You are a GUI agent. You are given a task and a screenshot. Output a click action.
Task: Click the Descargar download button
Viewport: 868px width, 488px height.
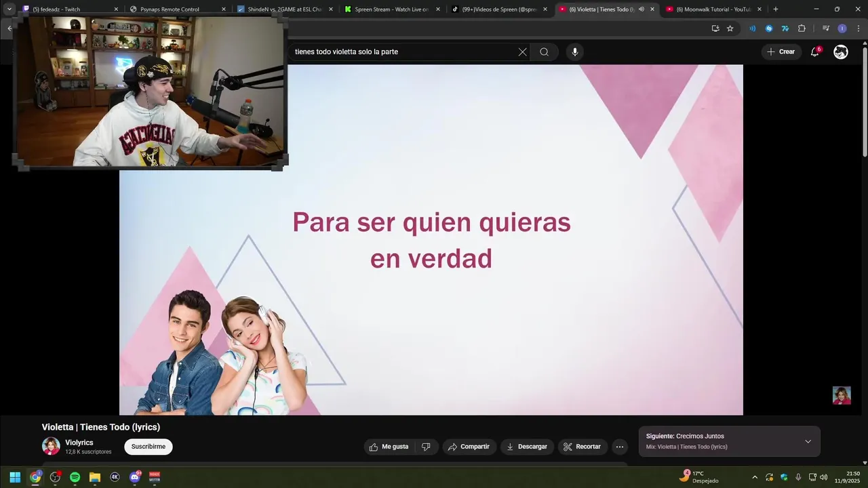[x=527, y=447]
